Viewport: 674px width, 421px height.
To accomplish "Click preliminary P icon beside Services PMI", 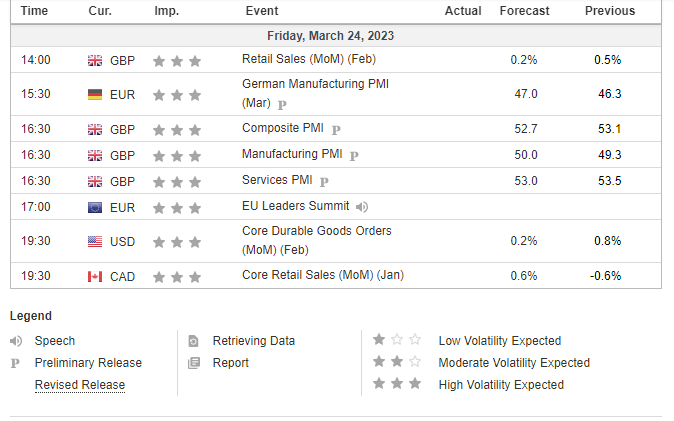I will click(x=324, y=182).
